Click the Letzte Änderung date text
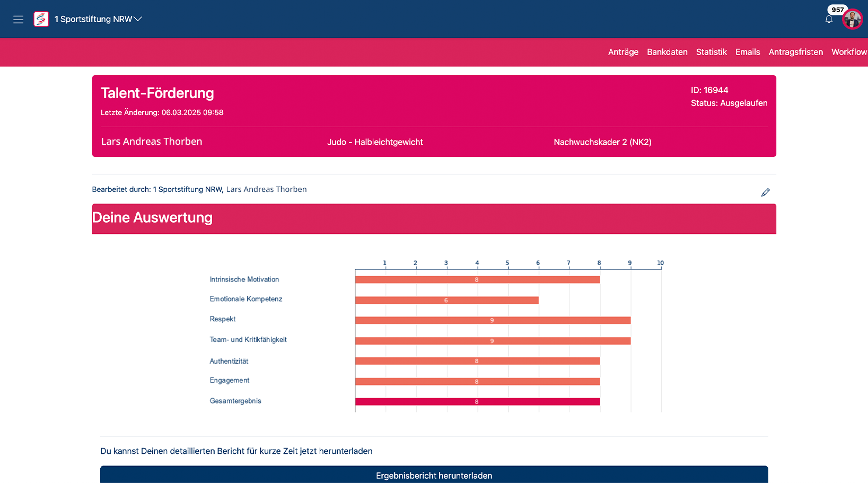 (162, 112)
